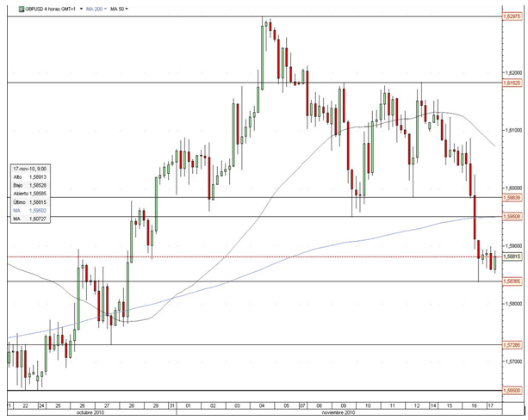Click the 1,58000 axis price tick
Image resolution: width=528 pixels, height=420 pixels.
(x=513, y=304)
